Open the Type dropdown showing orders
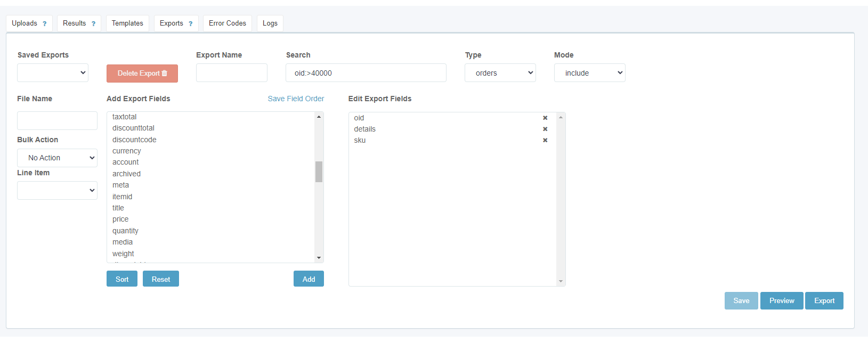Screen dimensions: 868x342 [x=500, y=73]
